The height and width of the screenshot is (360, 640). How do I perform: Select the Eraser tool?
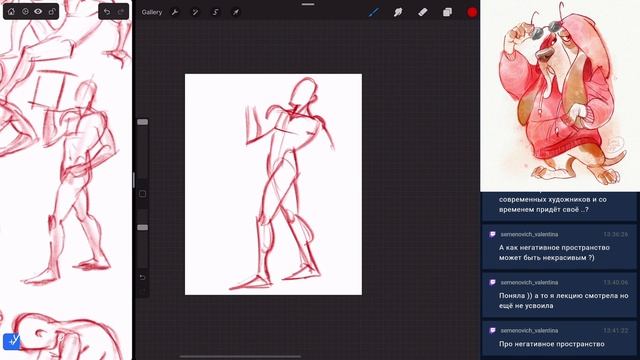point(422,12)
